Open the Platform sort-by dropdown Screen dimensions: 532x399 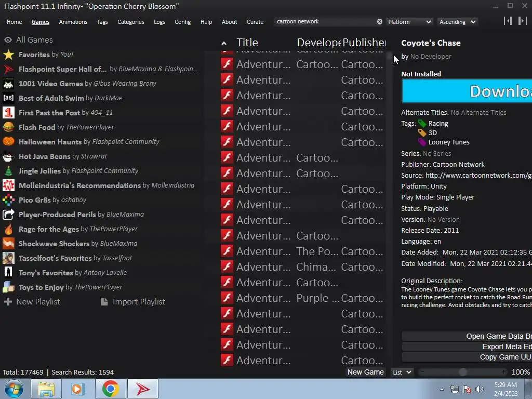click(409, 22)
